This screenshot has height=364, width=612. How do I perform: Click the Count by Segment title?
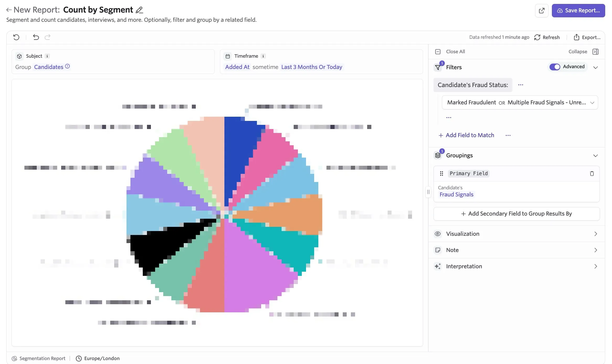[98, 10]
